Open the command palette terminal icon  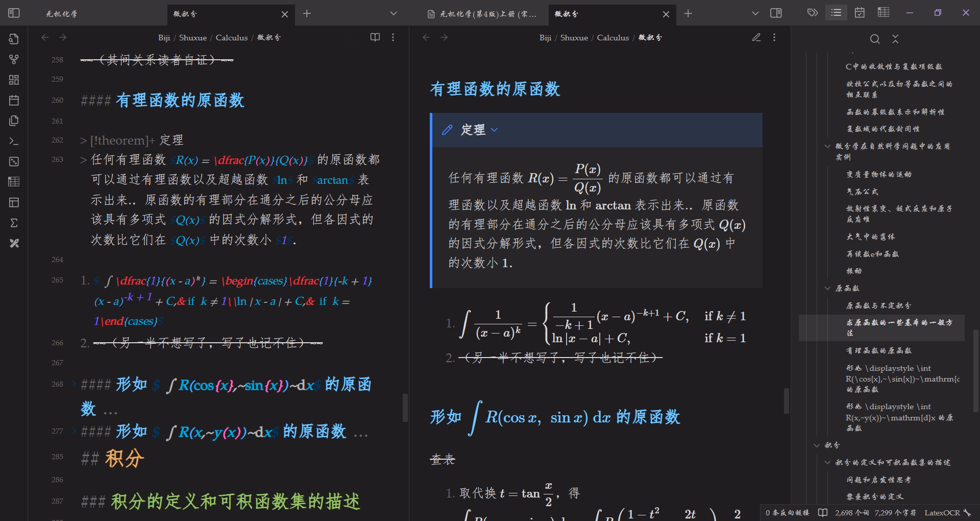tap(14, 141)
